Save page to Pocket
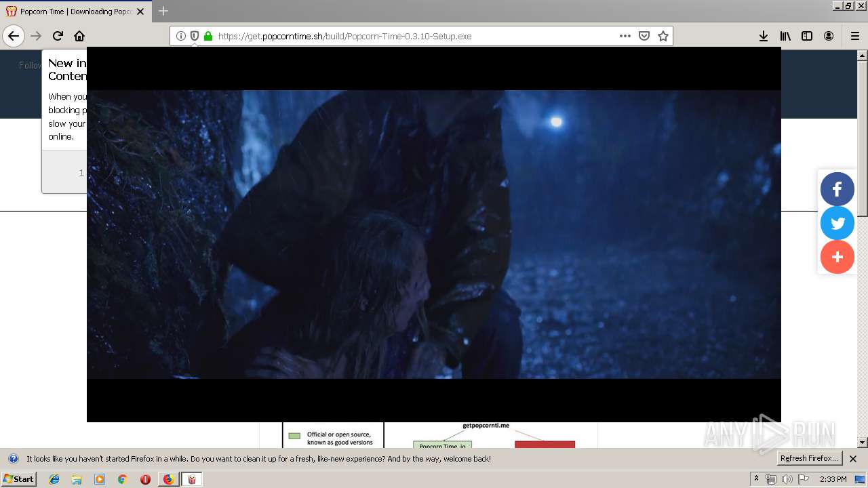This screenshot has height=488, width=868. click(644, 36)
